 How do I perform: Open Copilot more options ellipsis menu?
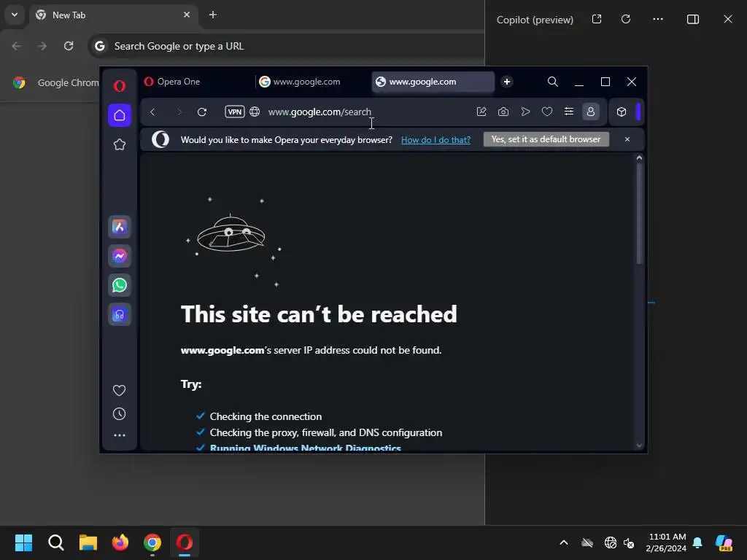click(x=658, y=19)
